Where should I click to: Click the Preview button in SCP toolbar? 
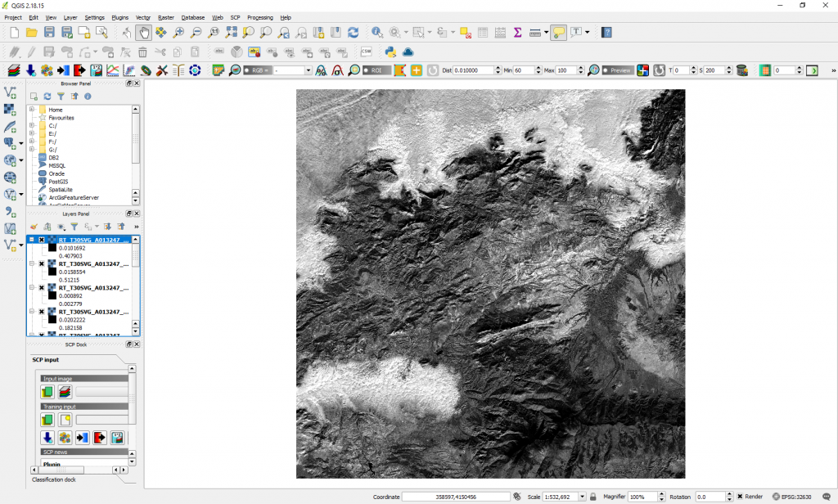618,70
